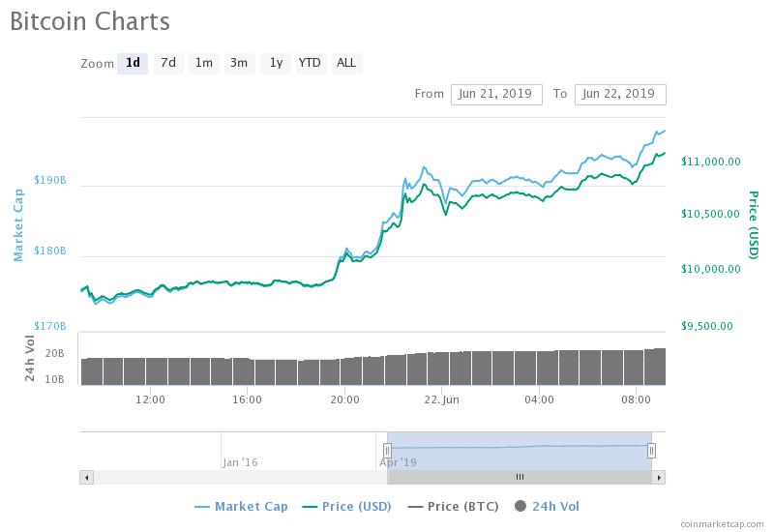Set zoom range to 1m
Viewport: 774px width, 532px height.
point(203,63)
